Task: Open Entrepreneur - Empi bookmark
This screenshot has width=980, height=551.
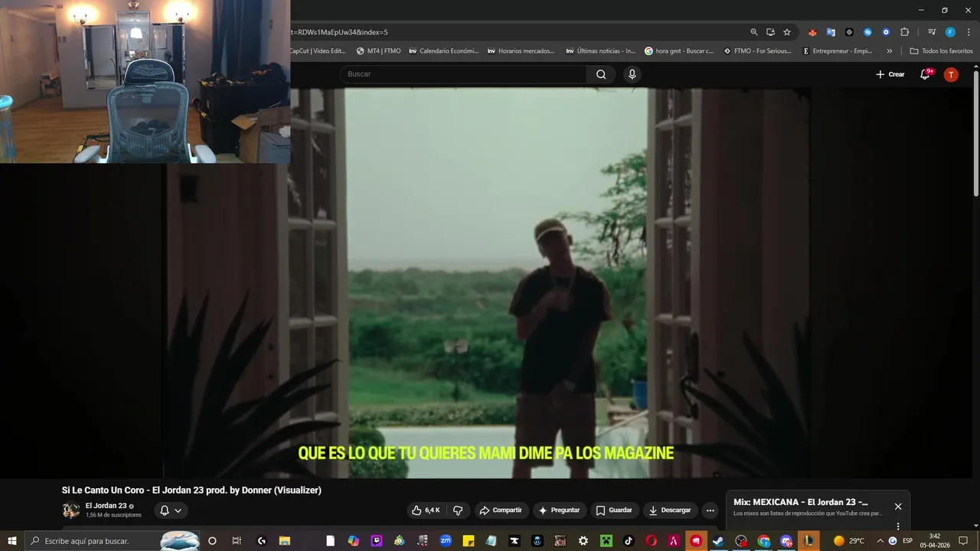Action: 837,51
